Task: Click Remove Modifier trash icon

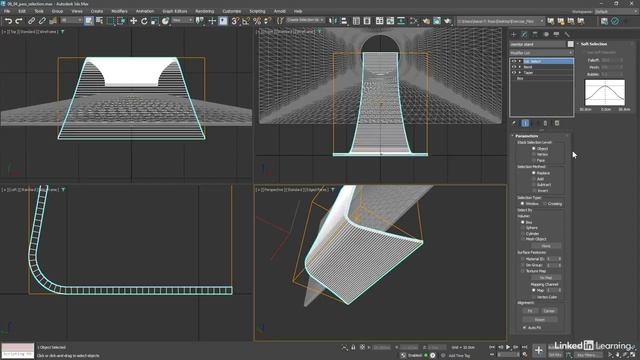Action: (x=545, y=123)
